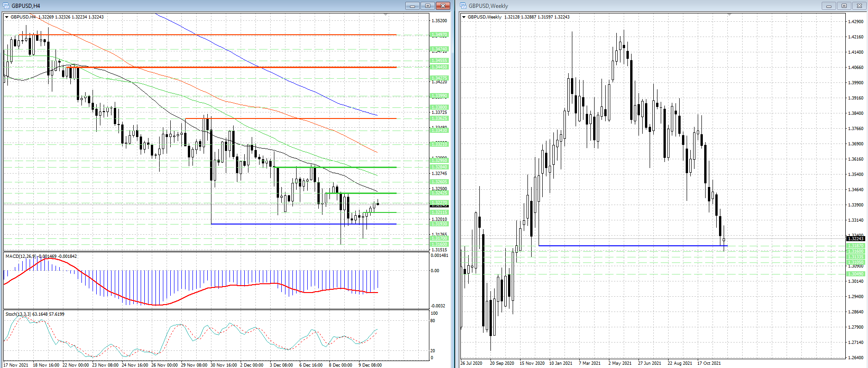Screen dimensions: 868x368
Task: Click the chart shift marker on H4 chart
Action: [386, 15]
